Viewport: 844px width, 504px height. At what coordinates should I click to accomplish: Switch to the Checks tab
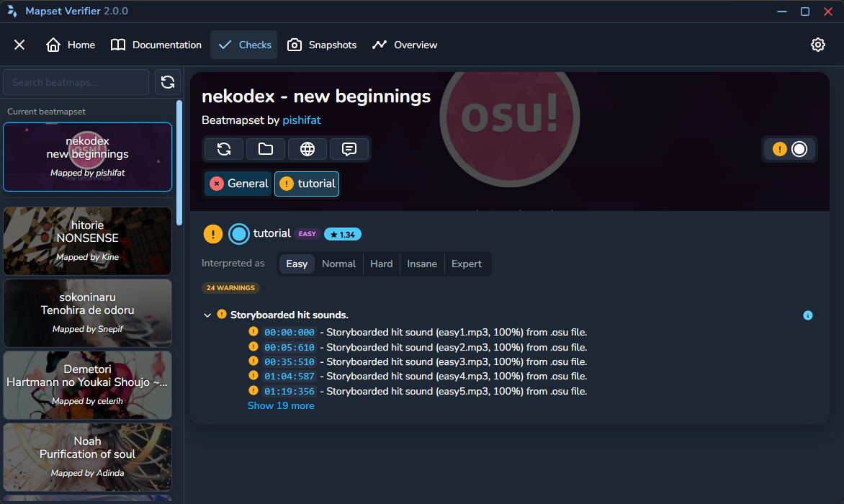pos(244,45)
